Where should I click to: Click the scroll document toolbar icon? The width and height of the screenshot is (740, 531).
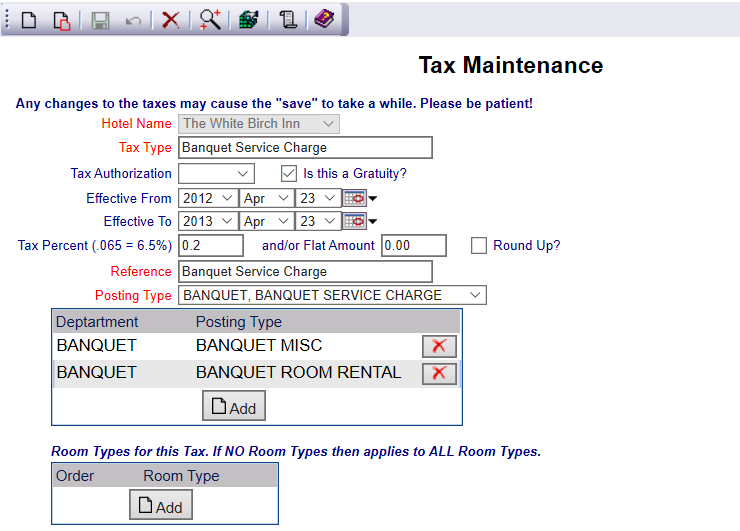[x=287, y=20]
